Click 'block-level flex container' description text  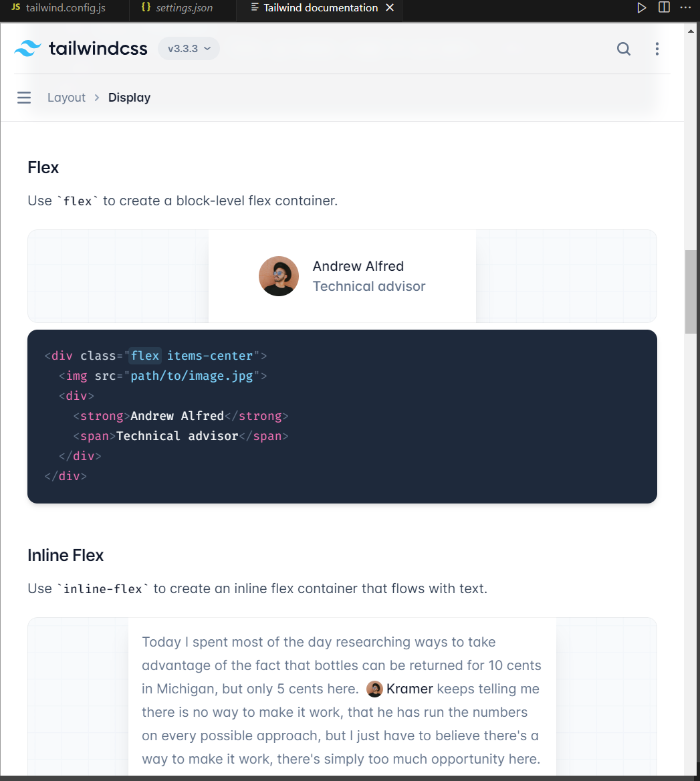(257, 201)
